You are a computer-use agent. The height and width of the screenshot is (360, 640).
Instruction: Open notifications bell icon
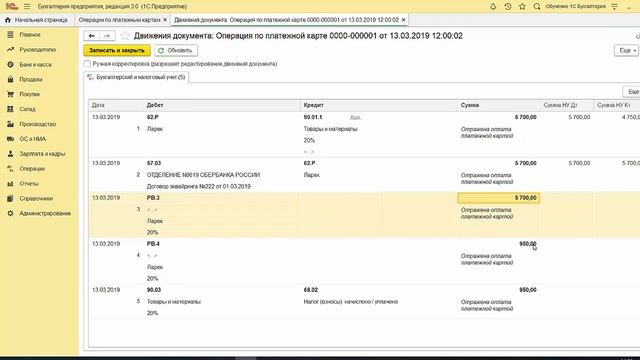[x=493, y=7]
